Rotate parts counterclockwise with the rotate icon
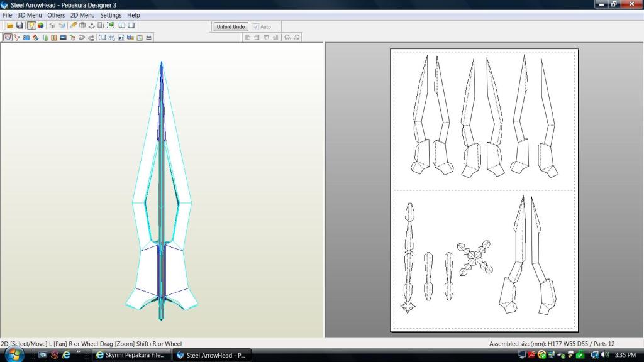The height and width of the screenshot is (362, 644). (287, 37)
